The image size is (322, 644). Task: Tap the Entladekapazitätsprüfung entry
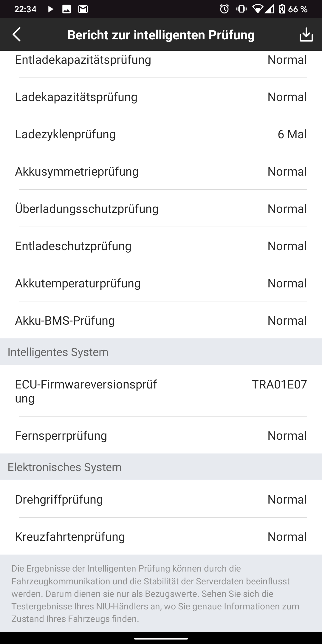pyautogui.click(x=161, y=60)
